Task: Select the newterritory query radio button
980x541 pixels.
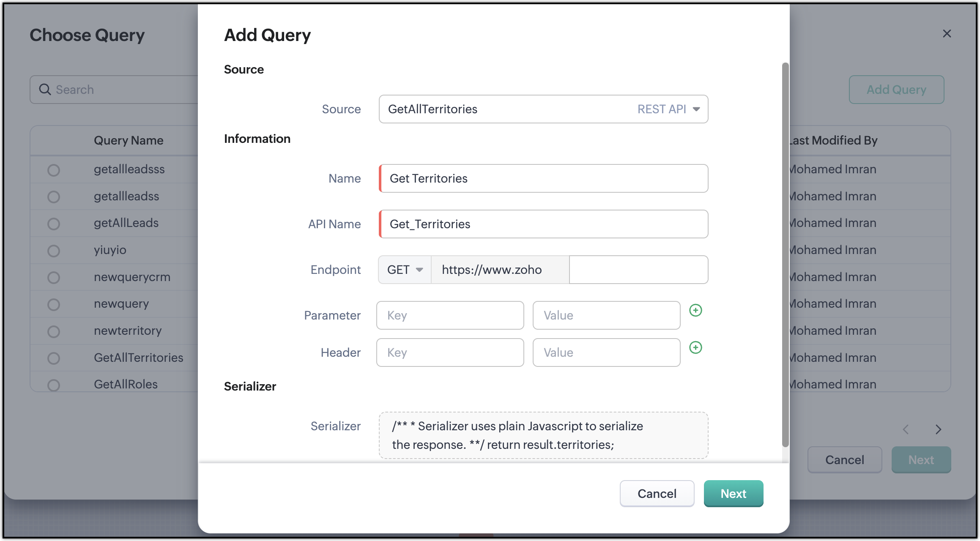Action: tap(54, 331)
